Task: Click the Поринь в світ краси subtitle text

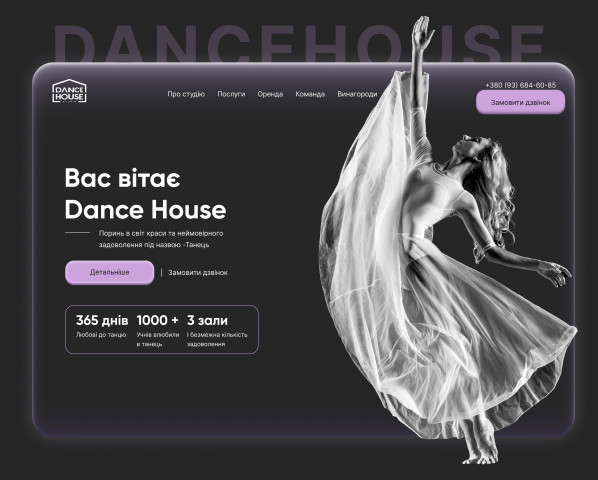Action: (161, 239)
